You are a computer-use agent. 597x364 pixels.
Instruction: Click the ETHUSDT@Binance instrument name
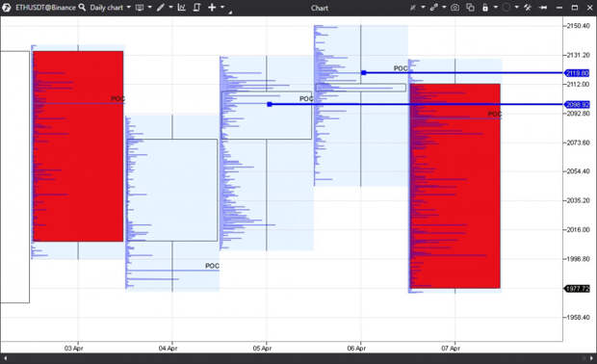point(45,8)
